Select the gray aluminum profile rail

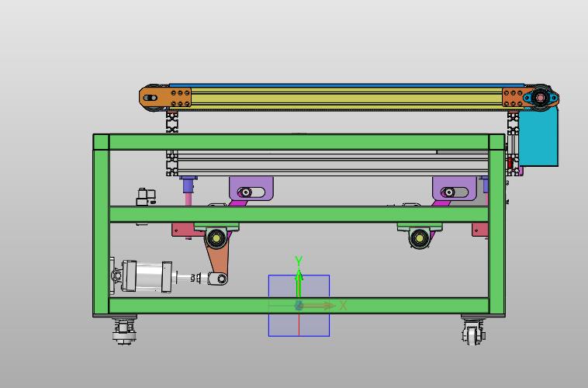[x=332, y=164]
